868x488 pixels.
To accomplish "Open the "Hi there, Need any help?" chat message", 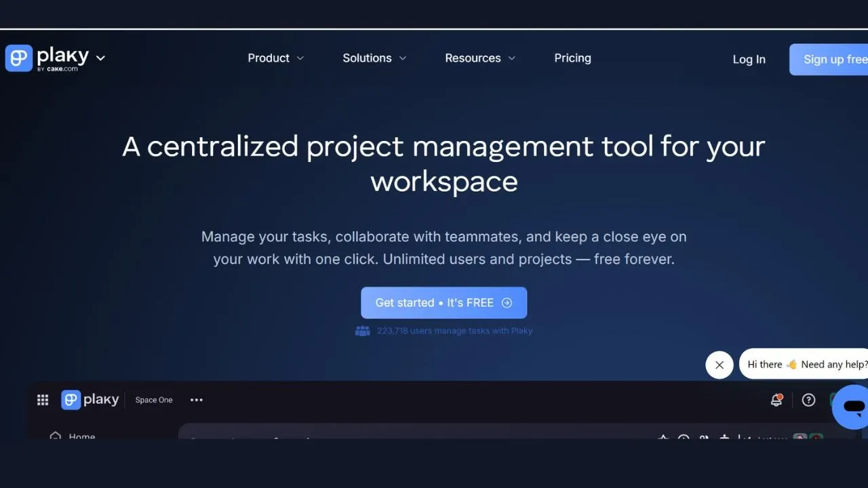I will point(804,365).
